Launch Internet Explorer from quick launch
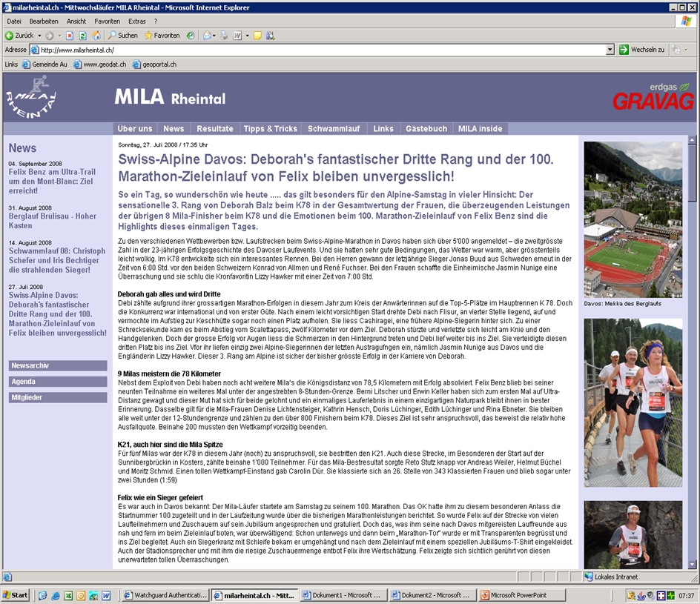The height and width of the screenshot is (604, 700). tap(56, 596)
